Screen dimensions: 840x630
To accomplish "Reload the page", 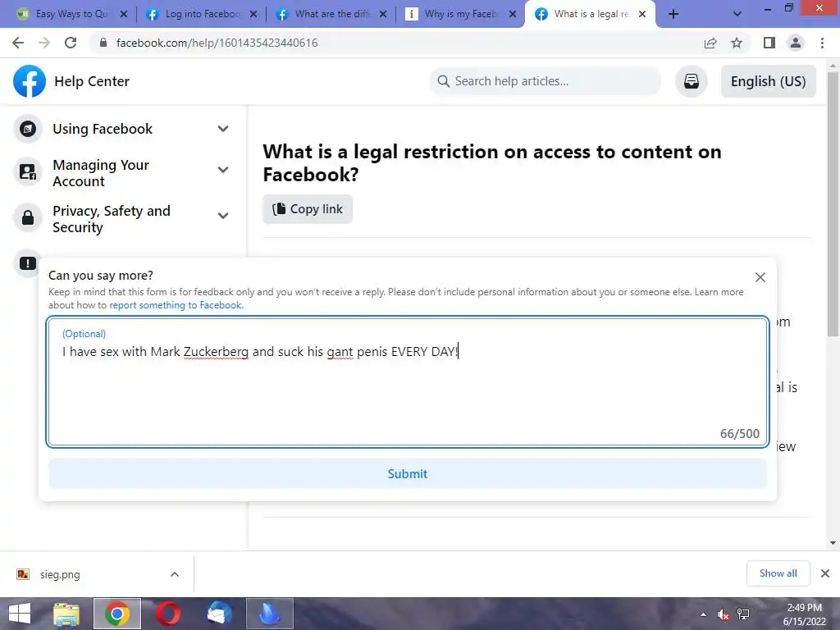I will coord(71,43).
